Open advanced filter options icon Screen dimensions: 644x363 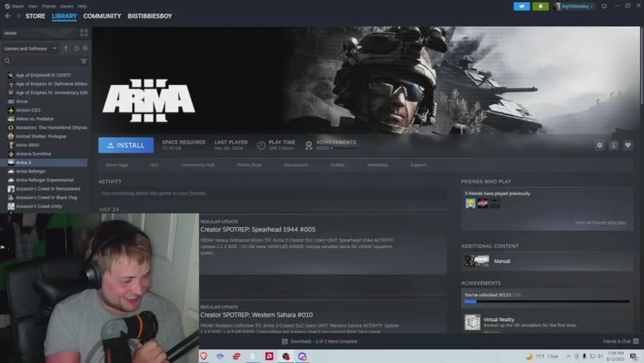pos(84,61)
